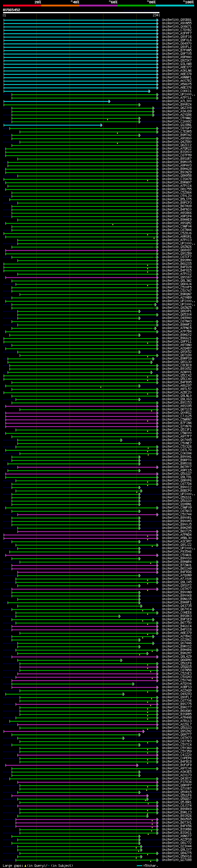Select hit label UniRef100_A8E377
This screenshot has width=197, height=868.
(177, 67)
